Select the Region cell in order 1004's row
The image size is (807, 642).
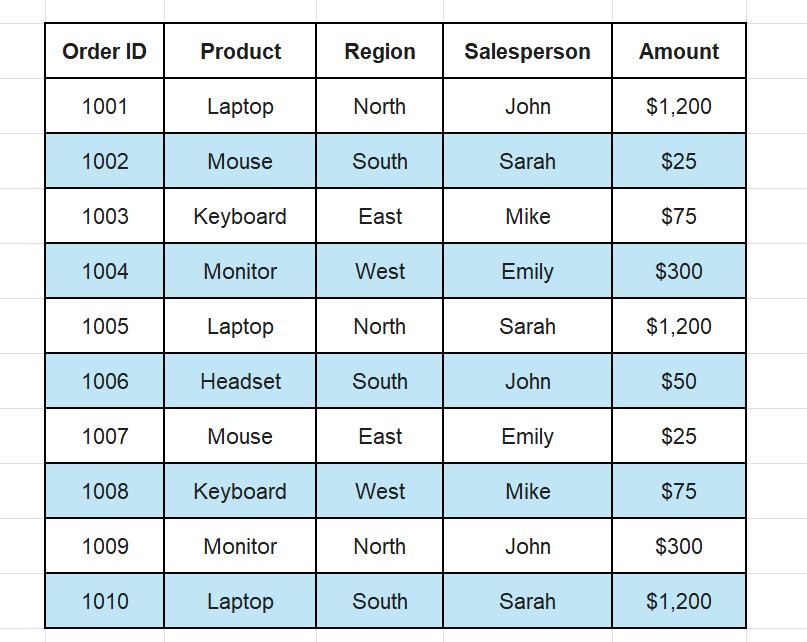pos(379,272)
